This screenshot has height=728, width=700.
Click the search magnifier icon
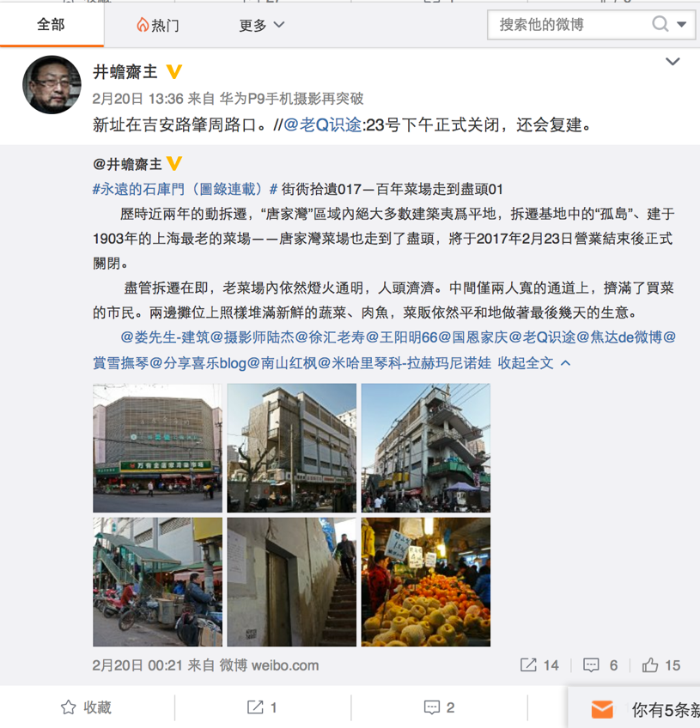tap(660, 24)
